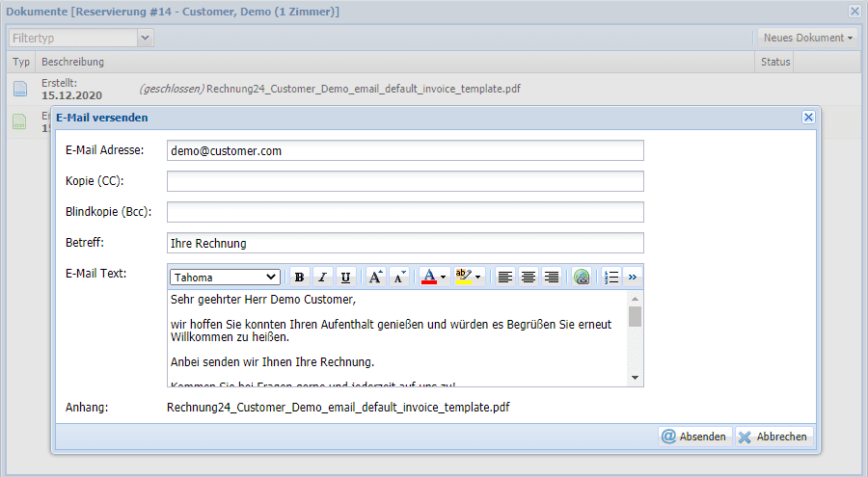Increase the font size
Image resolution: width=868 pixels, height=477 pixels.
375,277
